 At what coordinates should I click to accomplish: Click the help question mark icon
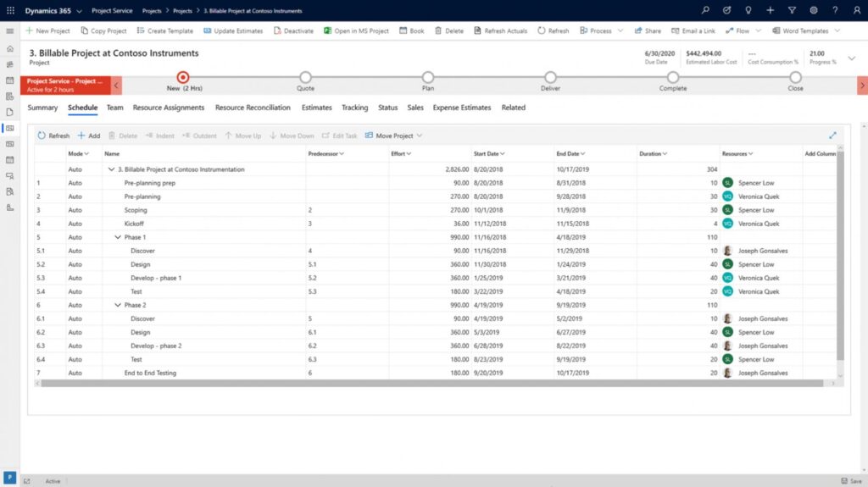[835, 10]
